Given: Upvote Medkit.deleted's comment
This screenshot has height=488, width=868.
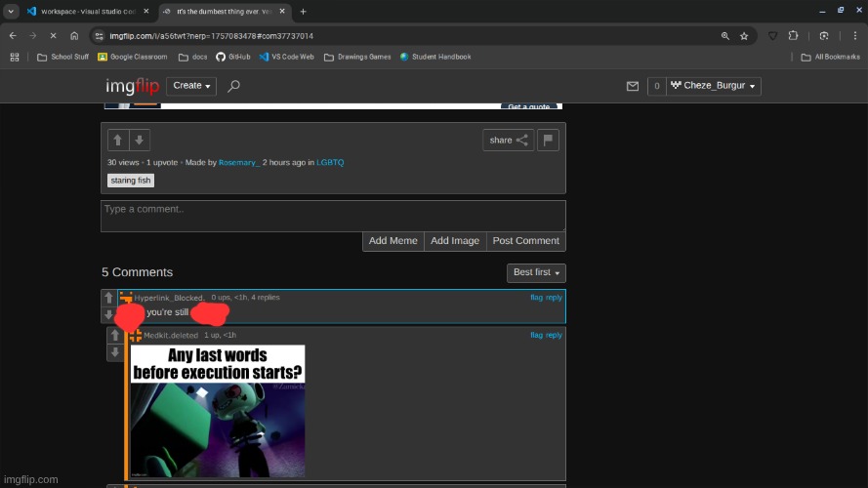Looking at the screenshot, I should coord(115,336).
